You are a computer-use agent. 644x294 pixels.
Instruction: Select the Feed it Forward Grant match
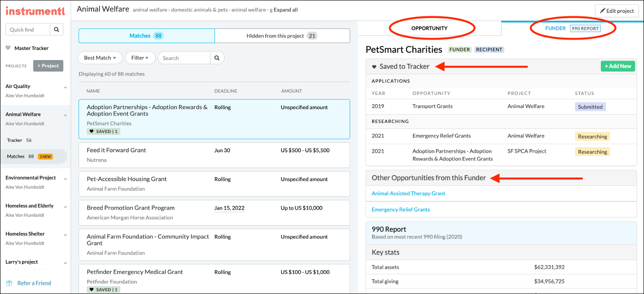coord(214,155)
